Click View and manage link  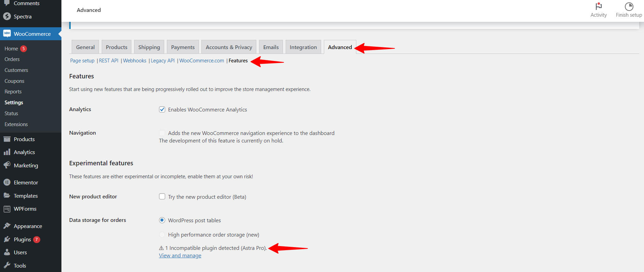pos(180,256)
